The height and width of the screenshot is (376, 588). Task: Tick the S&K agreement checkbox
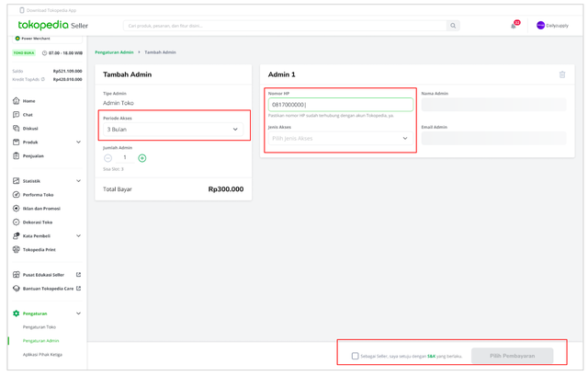(355, 356)
